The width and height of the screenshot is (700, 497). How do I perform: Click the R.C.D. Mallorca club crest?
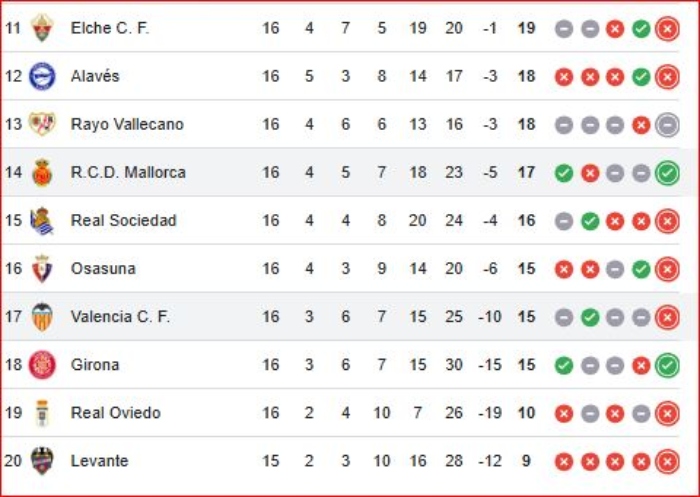42,172
